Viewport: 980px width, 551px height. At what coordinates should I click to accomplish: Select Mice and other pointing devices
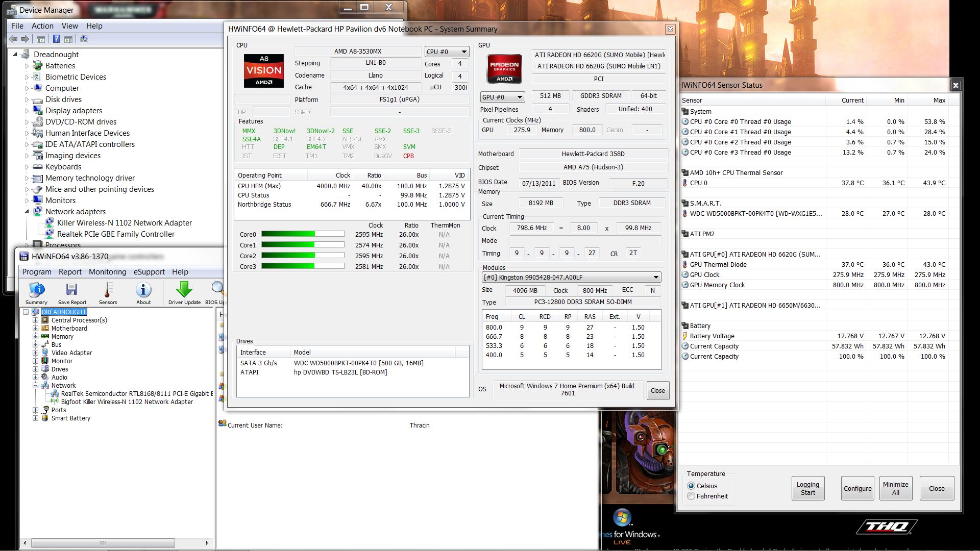(100, 189)
